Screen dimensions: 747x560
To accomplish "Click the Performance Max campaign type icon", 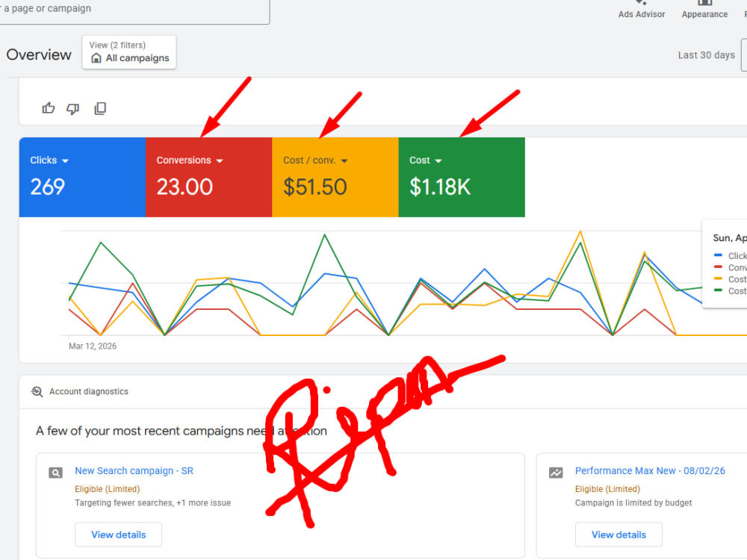I will point(556,473).
